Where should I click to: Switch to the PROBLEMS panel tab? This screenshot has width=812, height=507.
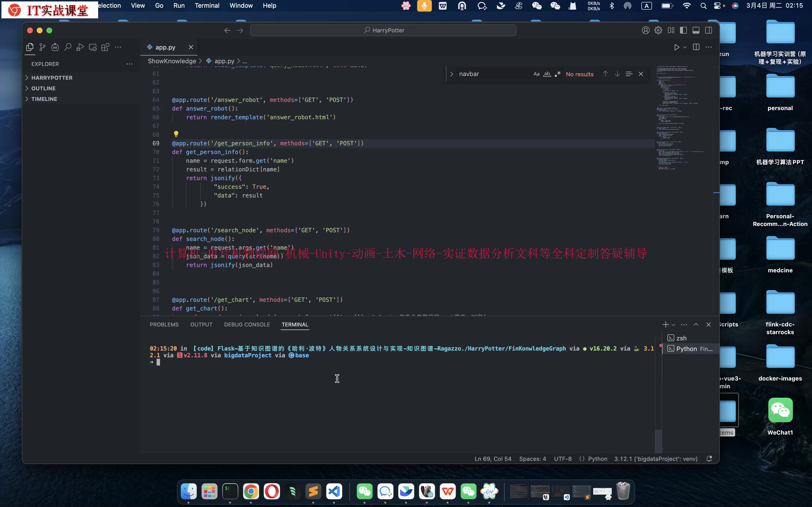(164, 324)
